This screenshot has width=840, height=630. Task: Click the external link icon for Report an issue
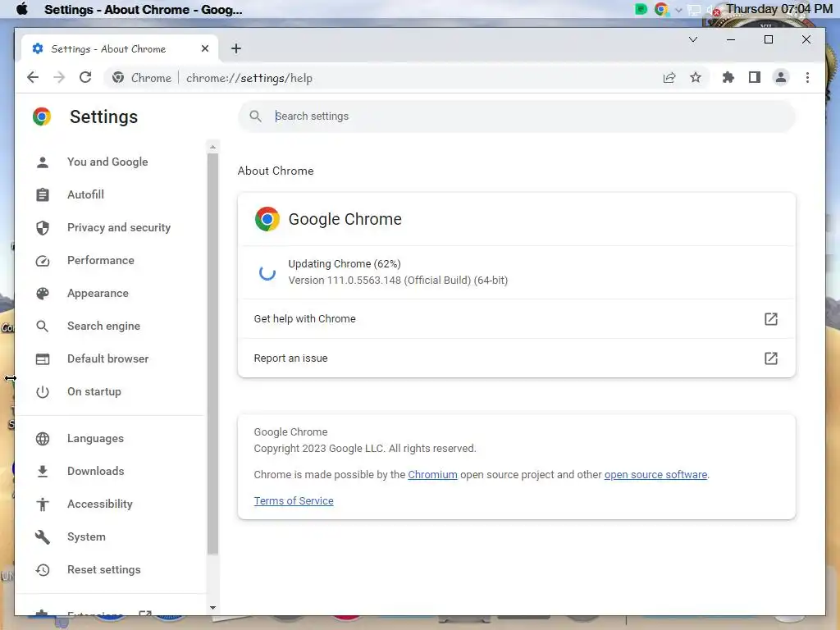pyautogui.click(x=771, y=358)
